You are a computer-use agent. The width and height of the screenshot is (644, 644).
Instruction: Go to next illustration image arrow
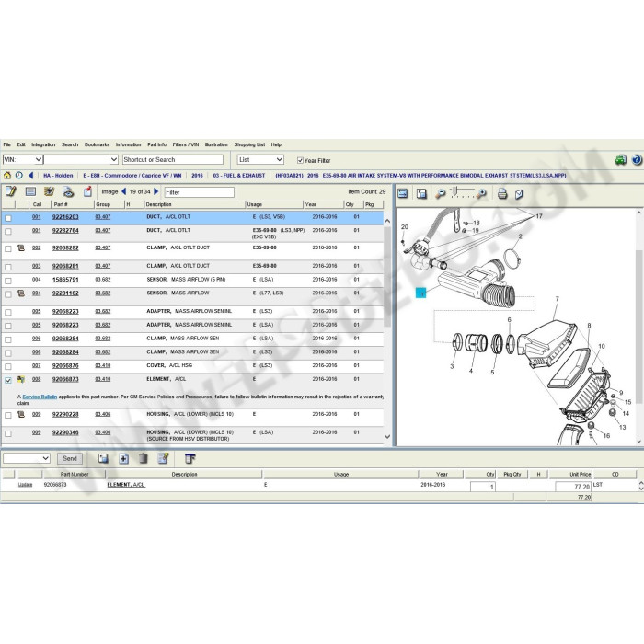point(155,192)
